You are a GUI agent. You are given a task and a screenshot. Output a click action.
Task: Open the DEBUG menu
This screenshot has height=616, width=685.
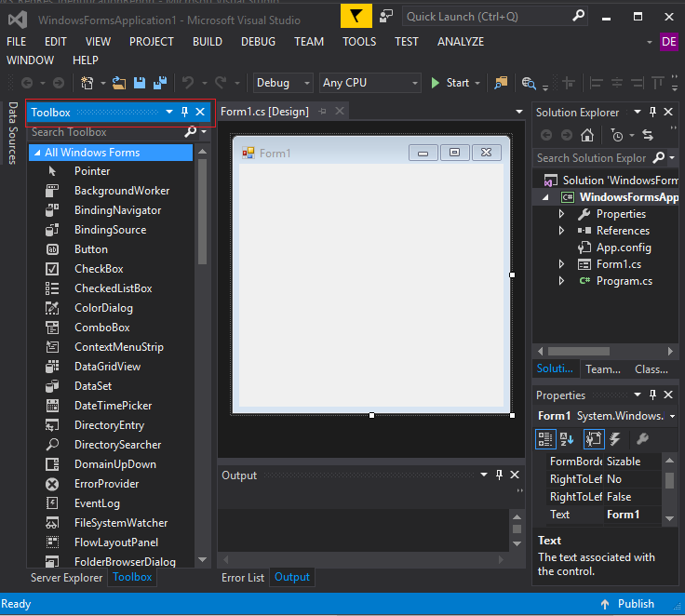pyautogui.click(x=258, y=42)
